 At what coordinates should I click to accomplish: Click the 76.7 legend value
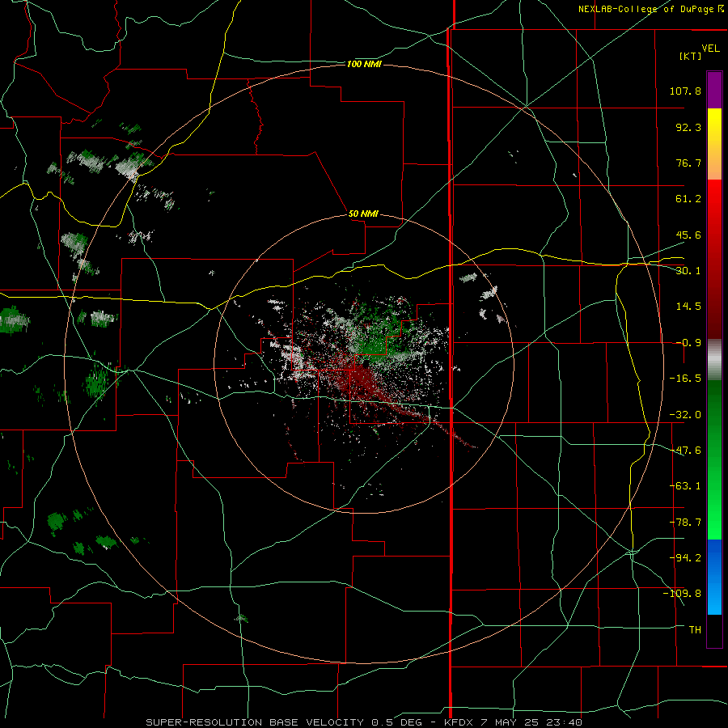click(688, 163)
